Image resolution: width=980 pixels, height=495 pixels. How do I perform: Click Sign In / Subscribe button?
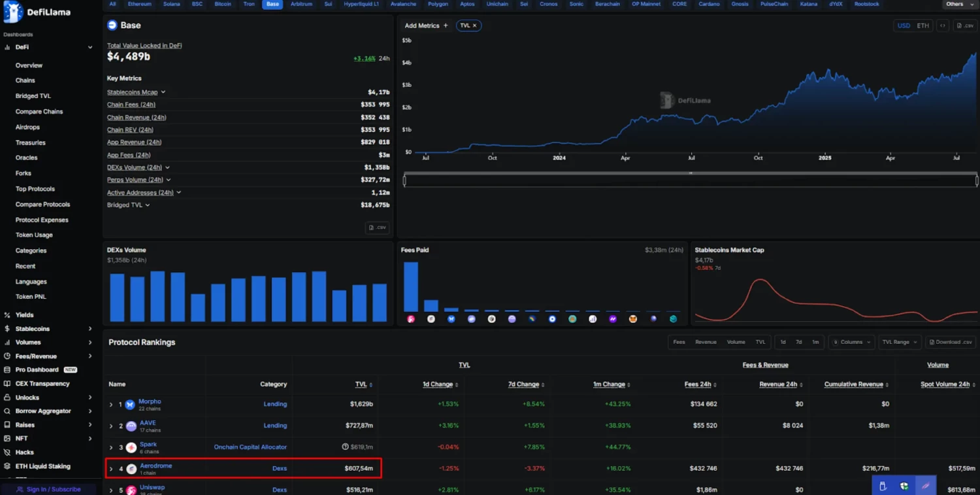click(x=48, y=489)
